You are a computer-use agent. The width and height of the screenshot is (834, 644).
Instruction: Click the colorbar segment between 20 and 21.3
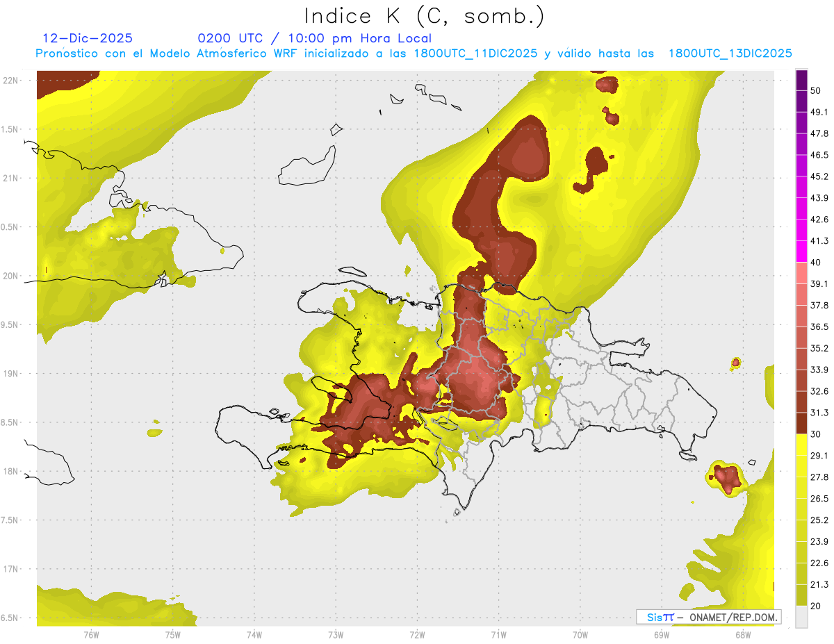(802, 595)
